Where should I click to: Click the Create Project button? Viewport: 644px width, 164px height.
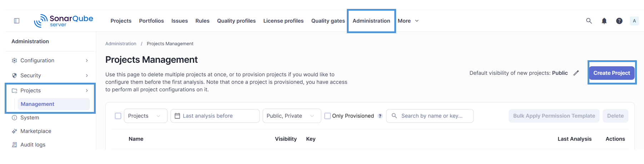click(x=612, y=73)
